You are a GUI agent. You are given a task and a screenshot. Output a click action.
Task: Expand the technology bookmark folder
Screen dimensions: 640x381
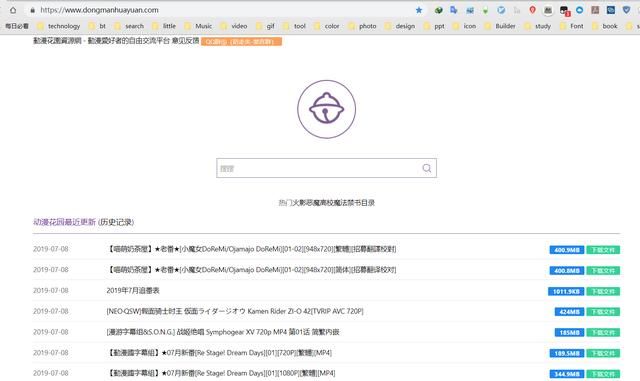(x=59, y=26)
